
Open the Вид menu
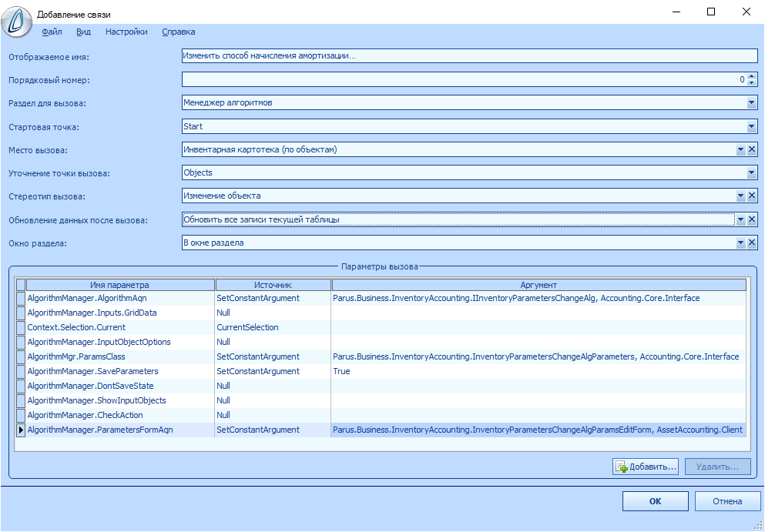pos(83,32)
